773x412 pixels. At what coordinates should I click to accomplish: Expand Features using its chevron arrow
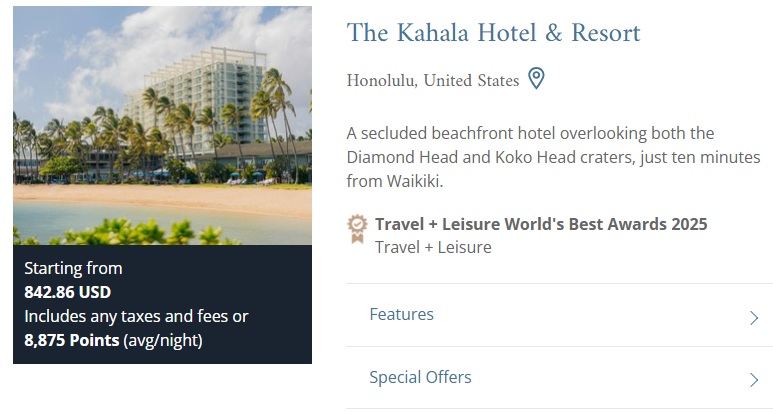coord(754,318)
